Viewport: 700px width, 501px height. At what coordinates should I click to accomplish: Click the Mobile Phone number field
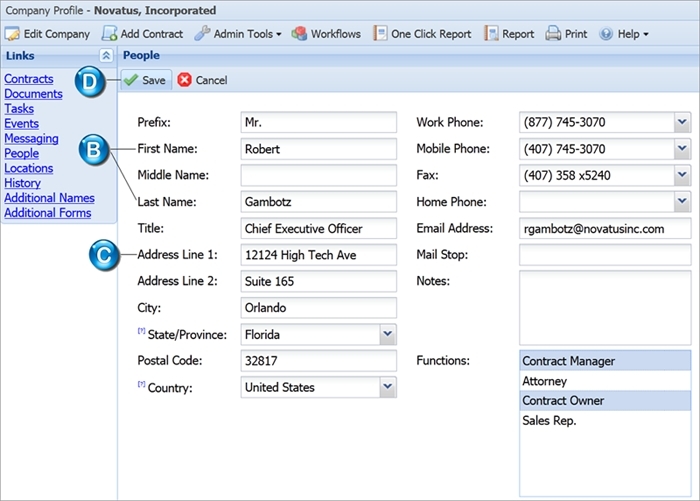596,149
